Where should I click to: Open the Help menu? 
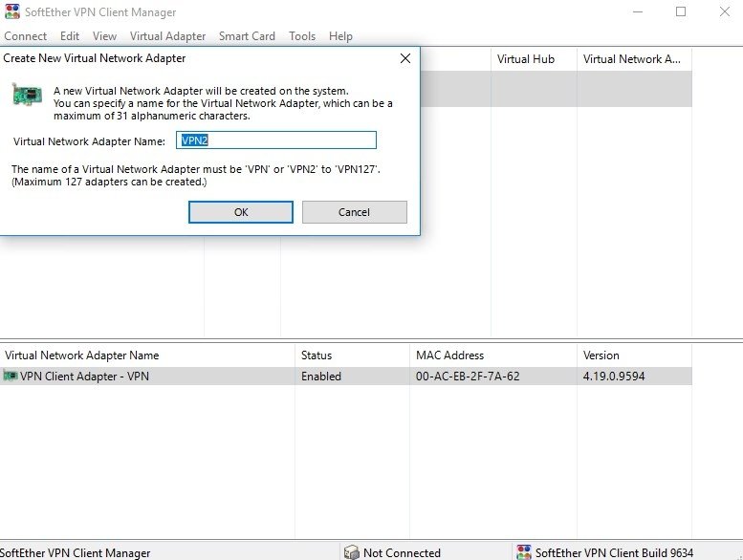pos(340,36)
